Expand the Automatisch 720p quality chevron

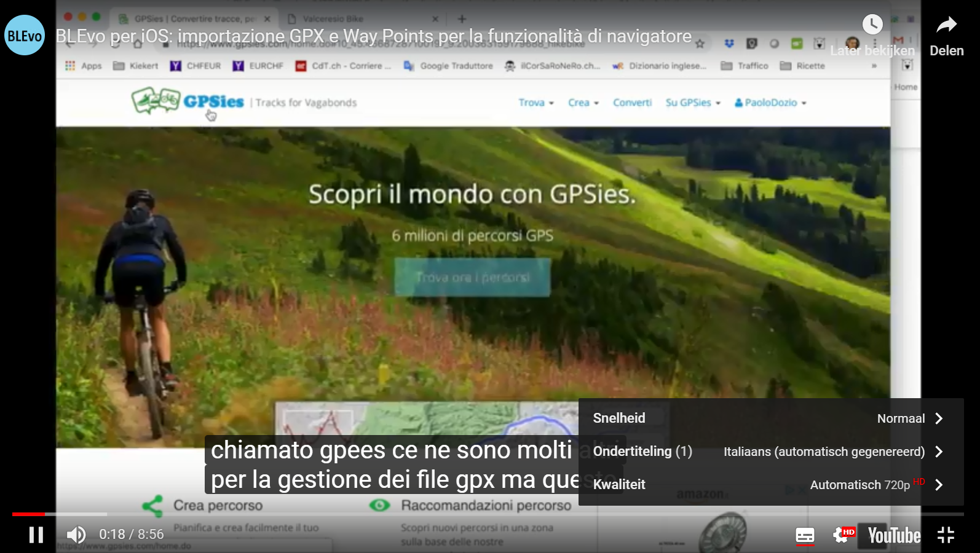click(939, 485)
